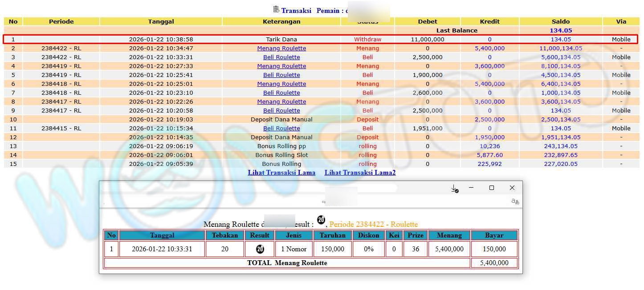The width and height of the screenshot is (644, 290).
Task: Open Beli Roulette link for period 2384415
Action: point(281,128)
